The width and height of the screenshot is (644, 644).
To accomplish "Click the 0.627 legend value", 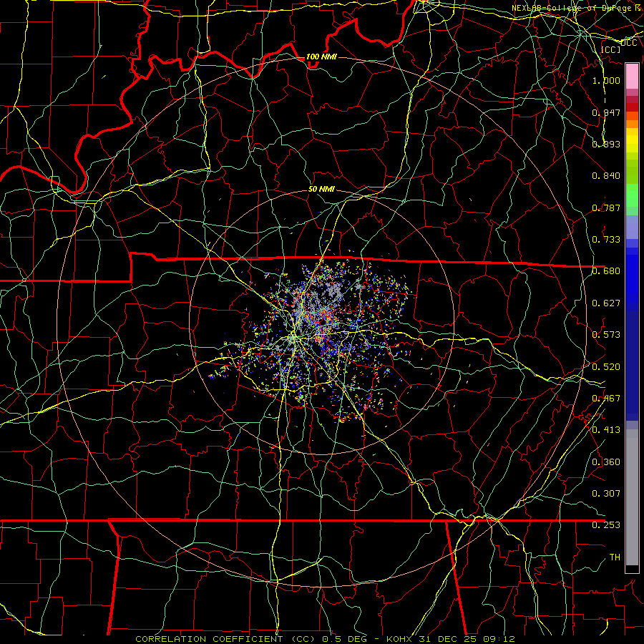I will click(x=606, y=303).
